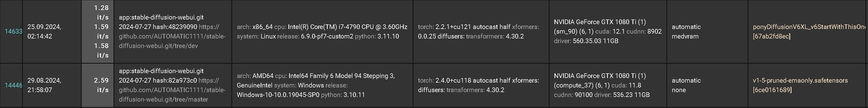Select the torch 2.2.1+cu121 libraries cell
The width and height of the screenshot is (868, 108).
478,32
